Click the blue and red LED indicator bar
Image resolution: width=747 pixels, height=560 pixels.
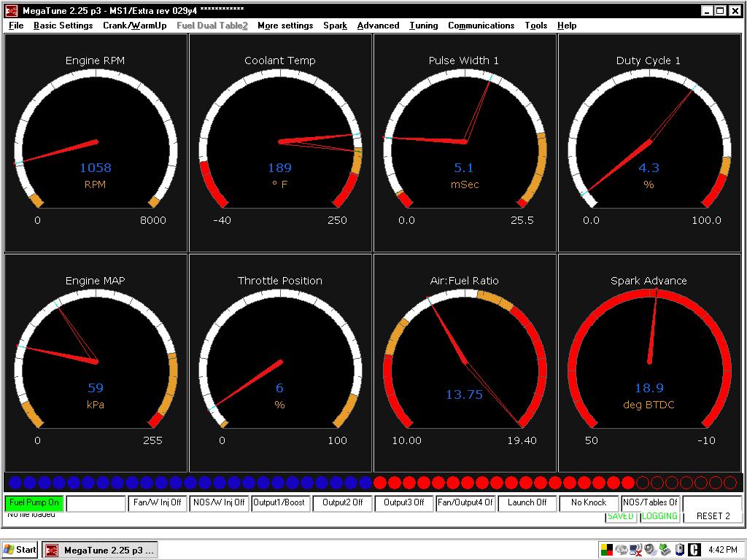373,483
